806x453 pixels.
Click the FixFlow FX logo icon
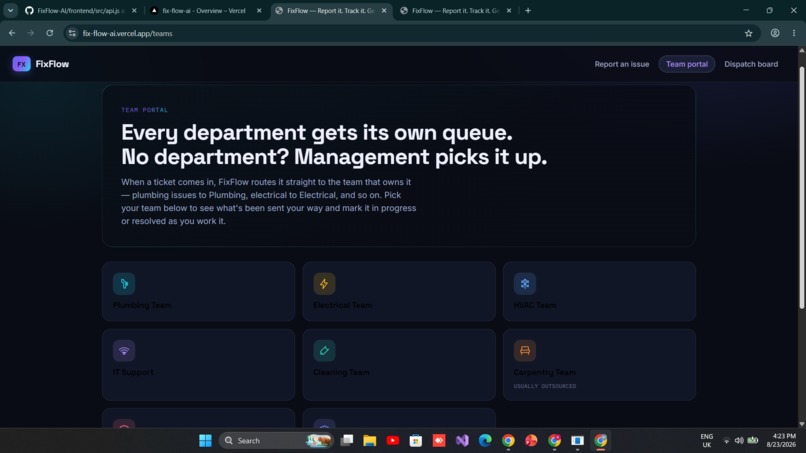21,64
